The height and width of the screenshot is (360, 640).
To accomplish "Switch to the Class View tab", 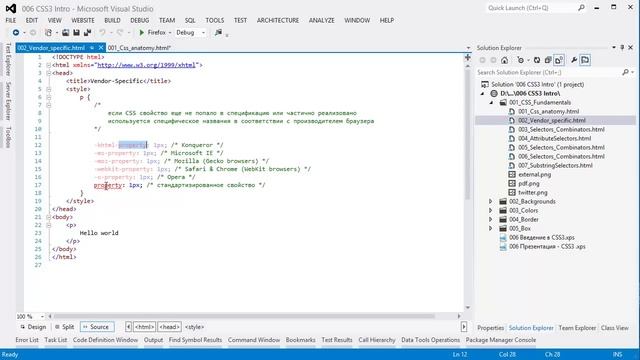I will pos(615,328).
